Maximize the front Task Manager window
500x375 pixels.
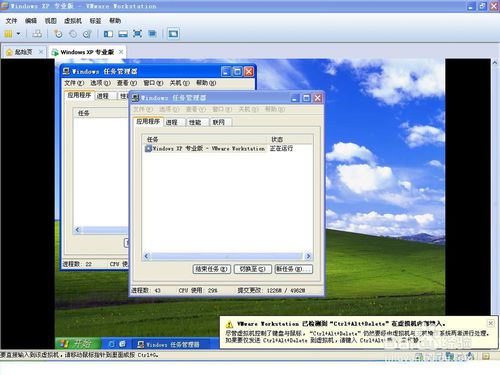[x=306, y=98]
